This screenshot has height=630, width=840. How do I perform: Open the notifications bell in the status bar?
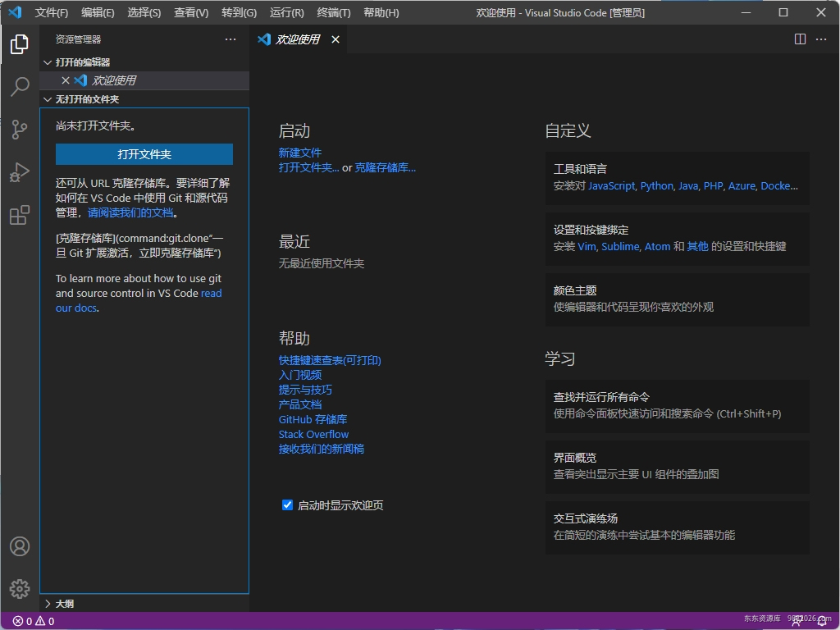[x=823, y=621]
